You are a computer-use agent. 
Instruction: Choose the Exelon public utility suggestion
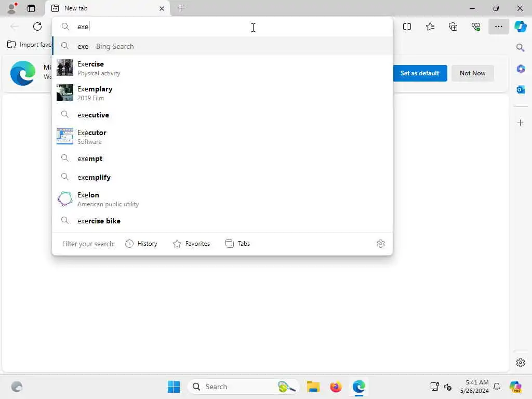point(222,199)
